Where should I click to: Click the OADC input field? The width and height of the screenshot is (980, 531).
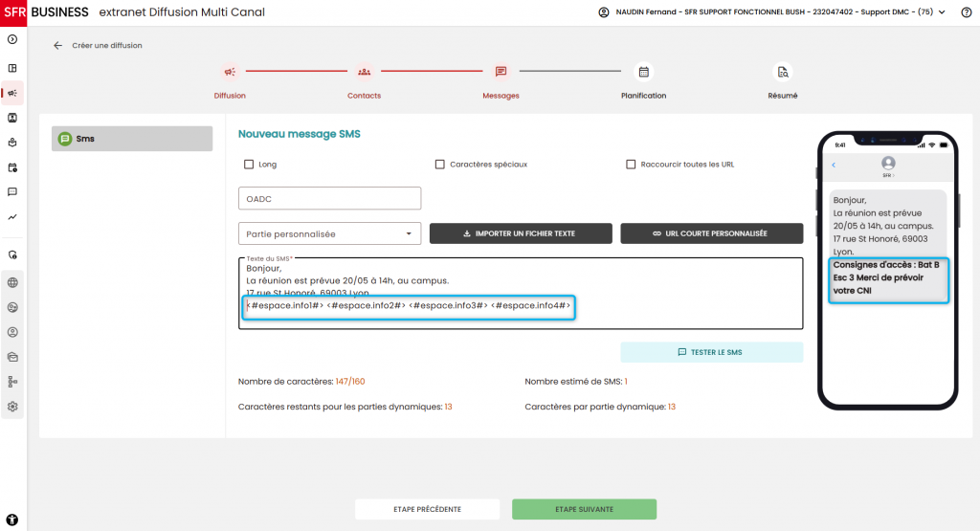pyautogui.click(x=329, y=199)
